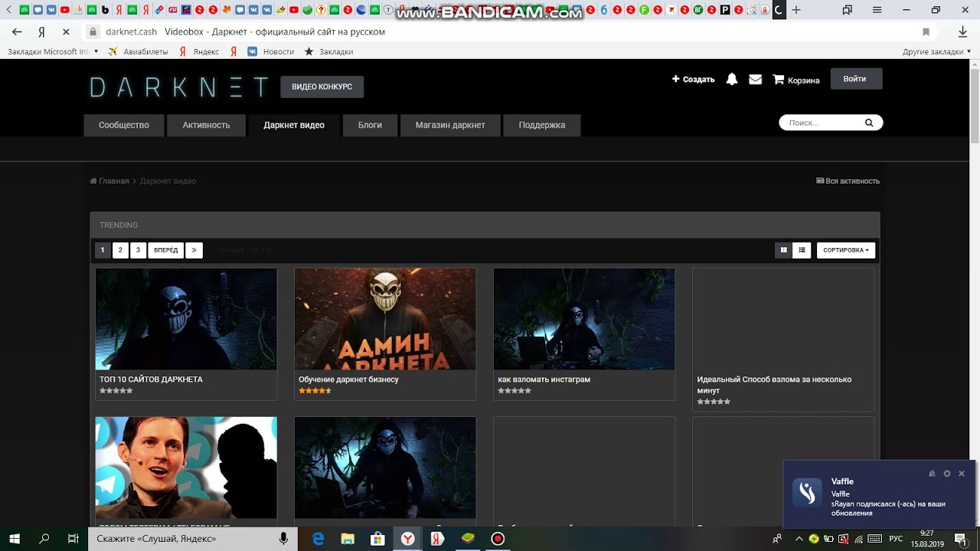Image resolution: width=980 pixels, height=551 pixels.
Task: Bookmark this page in address bar
Action: [926, 32]
